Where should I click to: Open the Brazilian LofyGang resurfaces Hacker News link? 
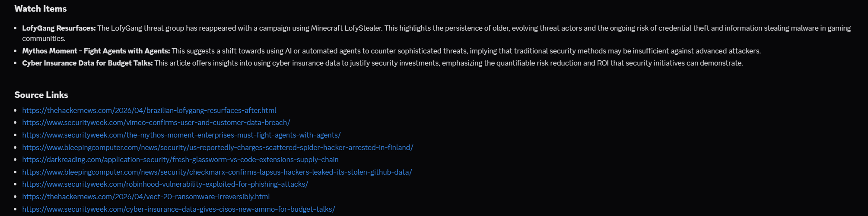point(149,110)
